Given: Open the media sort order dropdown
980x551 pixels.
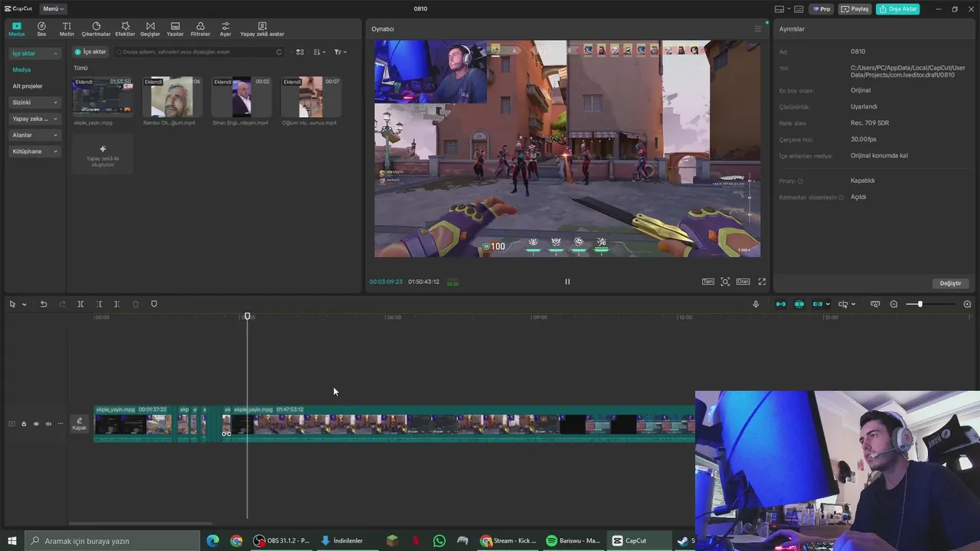Looking at the screenshot, I should click(320, 52).
